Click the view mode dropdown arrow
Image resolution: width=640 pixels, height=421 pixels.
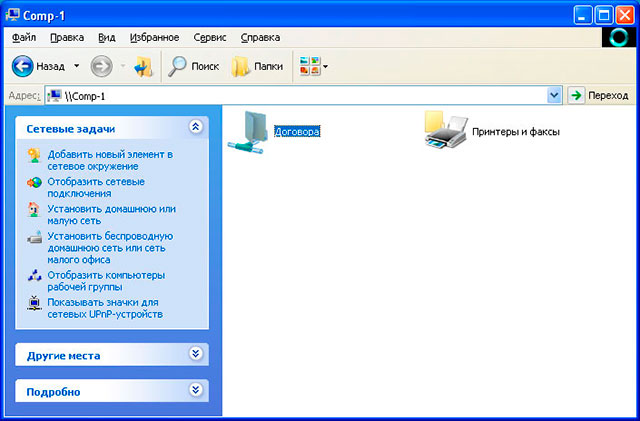click(325, 66)
